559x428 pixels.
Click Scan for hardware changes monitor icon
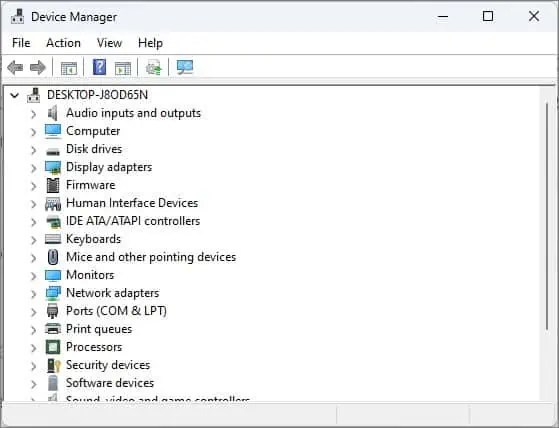(185, 67)
